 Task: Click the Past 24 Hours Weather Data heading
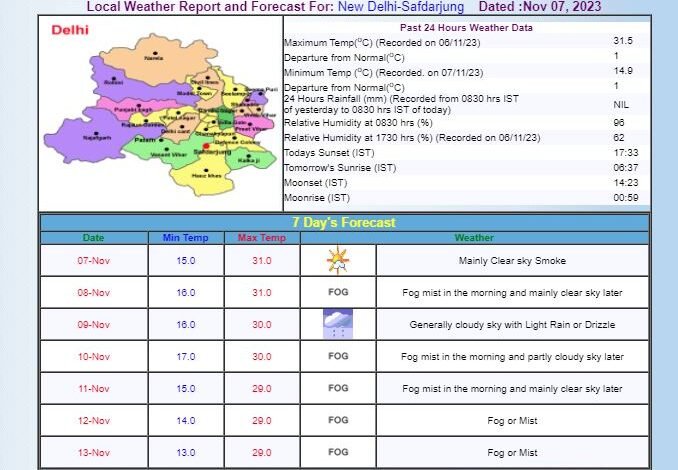click(x=466, y=28)
